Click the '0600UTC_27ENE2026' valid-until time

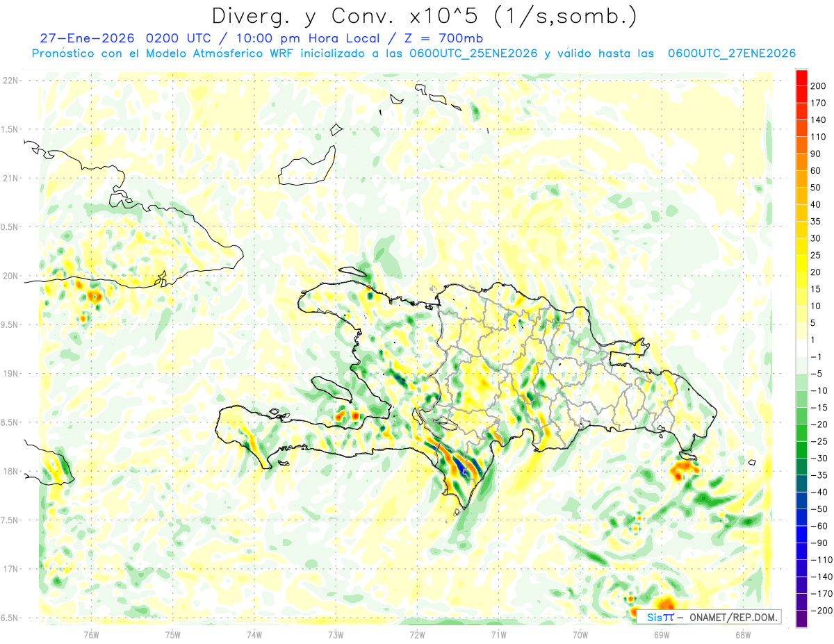(x=732, y=53)
